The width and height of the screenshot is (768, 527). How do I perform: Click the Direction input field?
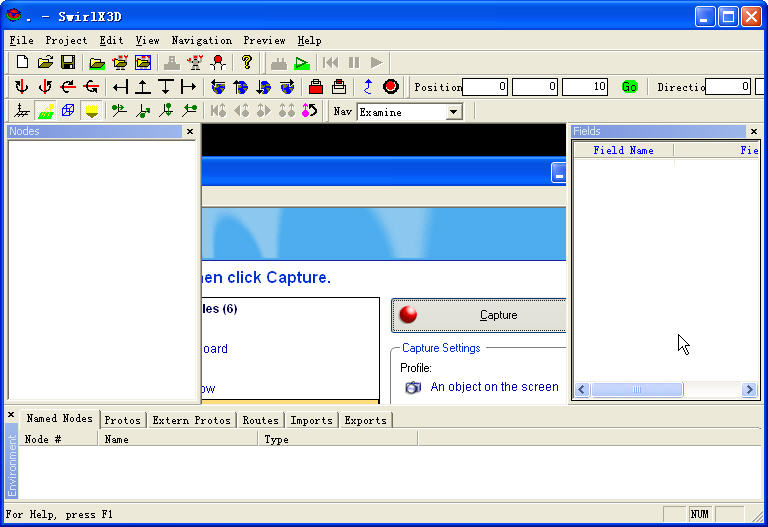728,87
